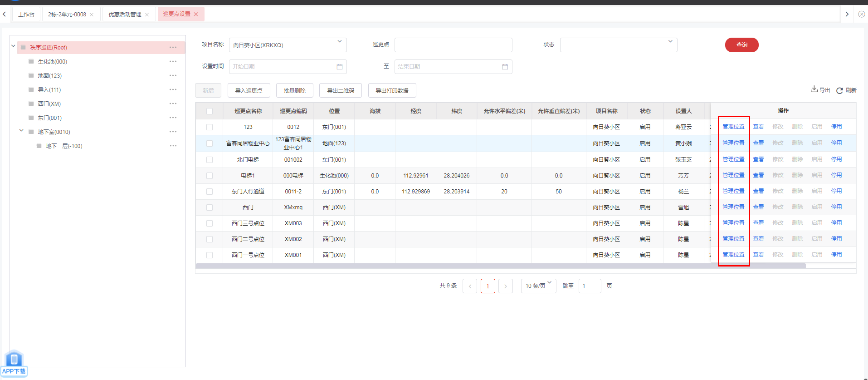The height and width of the screenshot is (380, 868).
Task: Click the refresh icon above table
Action: pos(839,90)
